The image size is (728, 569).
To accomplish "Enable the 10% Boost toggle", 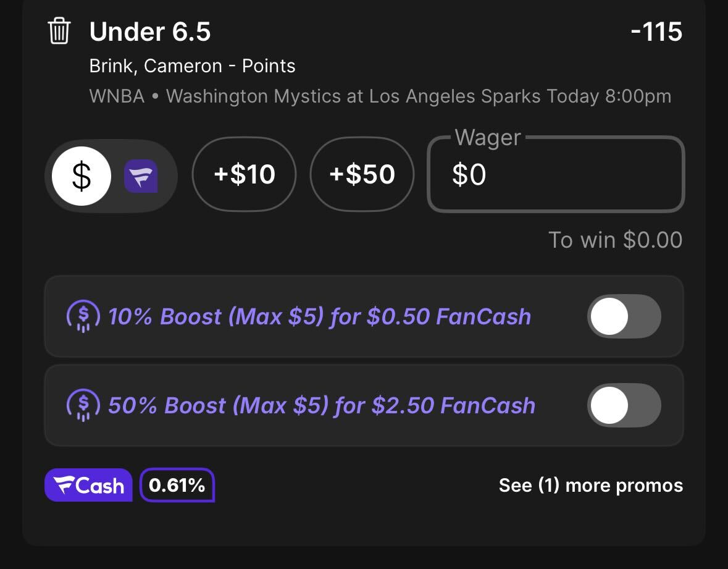I will (x=624, y=316).
